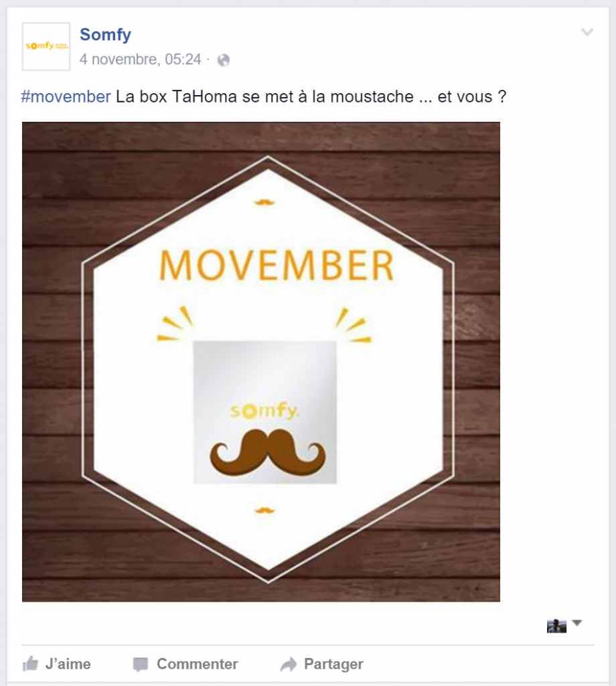Viewport: 616px width, 686px height.
Task: Expand the post options chevron
Action: (x=587, y=32)
